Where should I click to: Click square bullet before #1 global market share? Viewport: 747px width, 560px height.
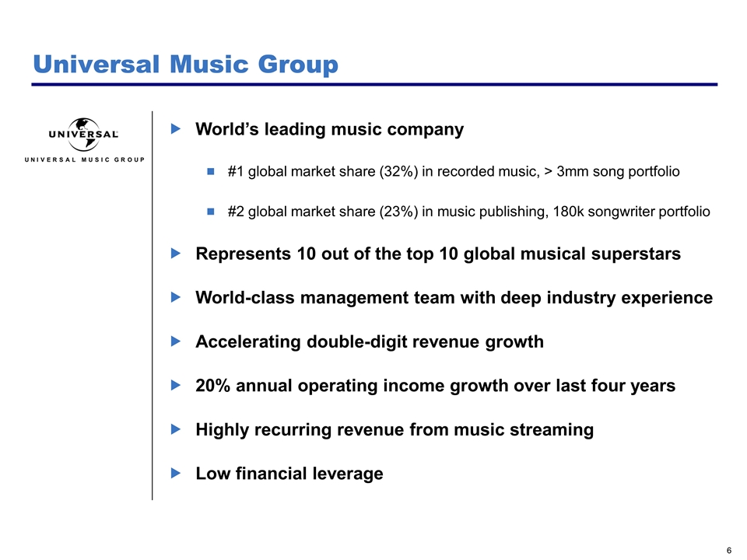210,171
